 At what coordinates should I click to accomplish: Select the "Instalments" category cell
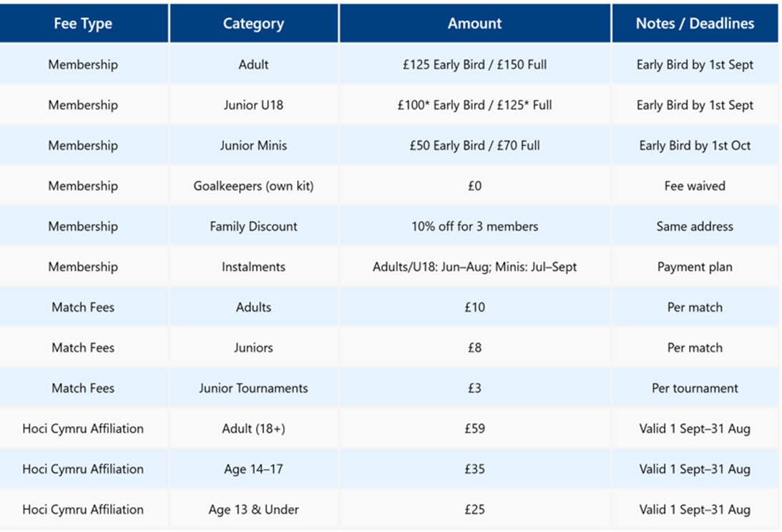click(x=253, y=267)
